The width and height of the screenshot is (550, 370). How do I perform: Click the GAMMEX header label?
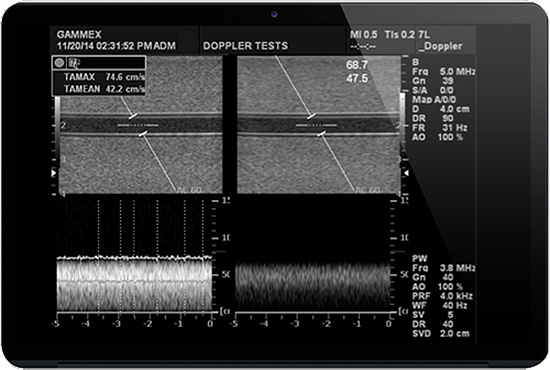click(79, 34)
